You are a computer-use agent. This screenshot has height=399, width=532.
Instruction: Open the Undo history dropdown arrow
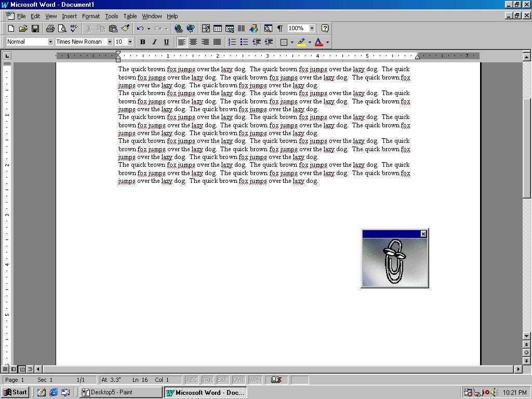tap(149, 29)
